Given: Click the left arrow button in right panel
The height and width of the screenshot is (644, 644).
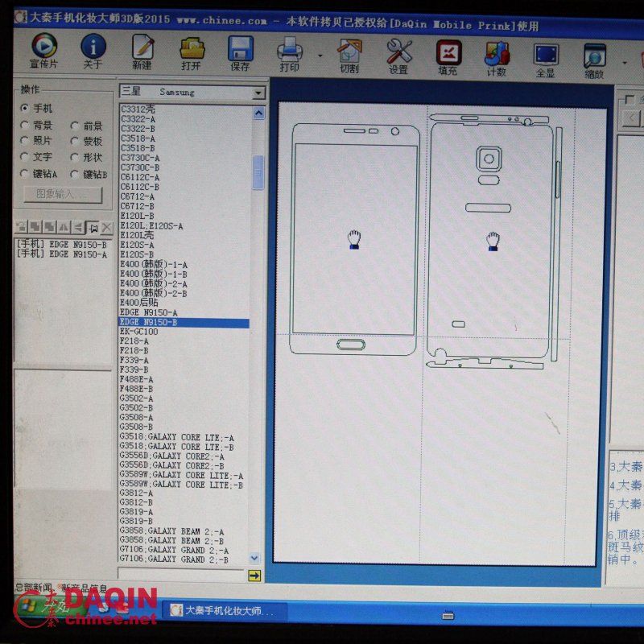Looking at the screenshot, I should 631,118.
